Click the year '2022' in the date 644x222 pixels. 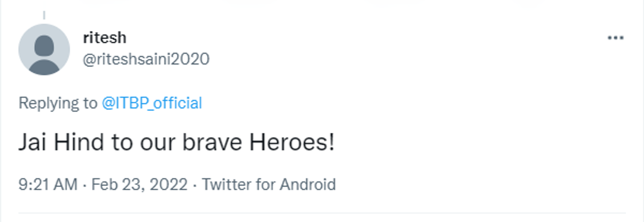point(168,184)
